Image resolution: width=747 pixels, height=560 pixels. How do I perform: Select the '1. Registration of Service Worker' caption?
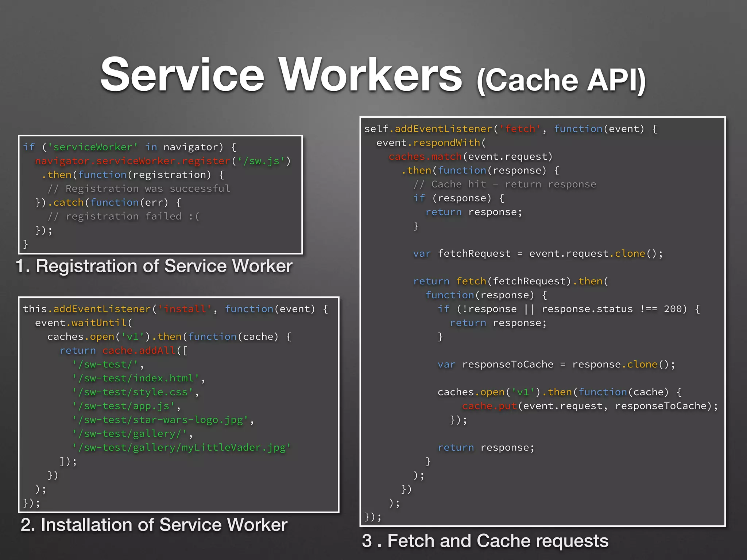[x=154, y=266]
